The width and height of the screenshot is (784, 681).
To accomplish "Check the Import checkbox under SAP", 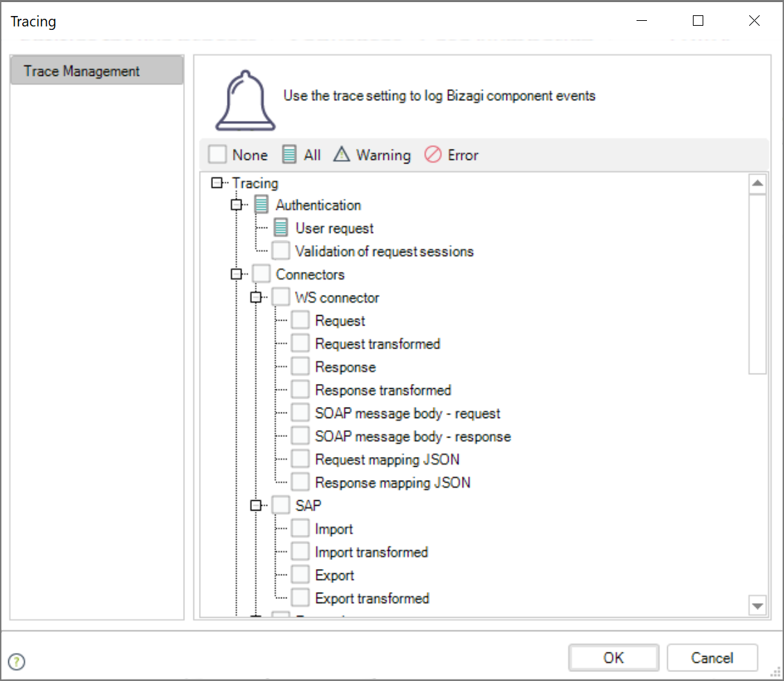I will pos(300,528).
